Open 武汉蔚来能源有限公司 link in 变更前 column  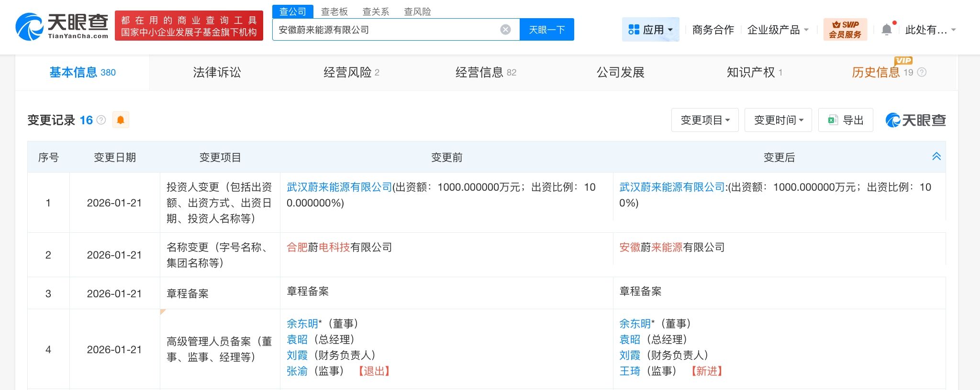coord(339,187)
